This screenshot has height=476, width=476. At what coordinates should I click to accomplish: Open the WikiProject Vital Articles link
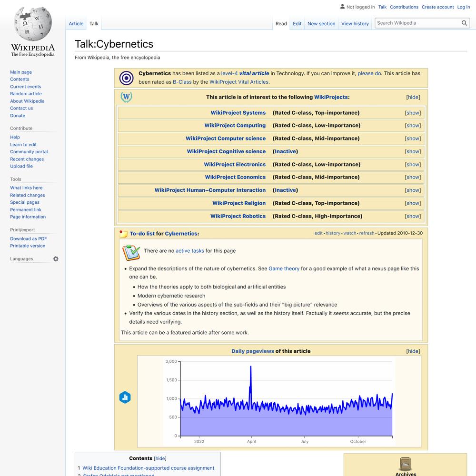[239, 82]
